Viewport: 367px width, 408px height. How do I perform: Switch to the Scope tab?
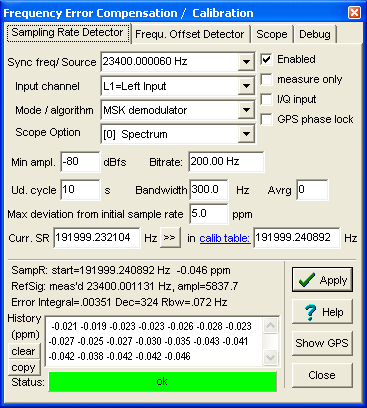272,34
